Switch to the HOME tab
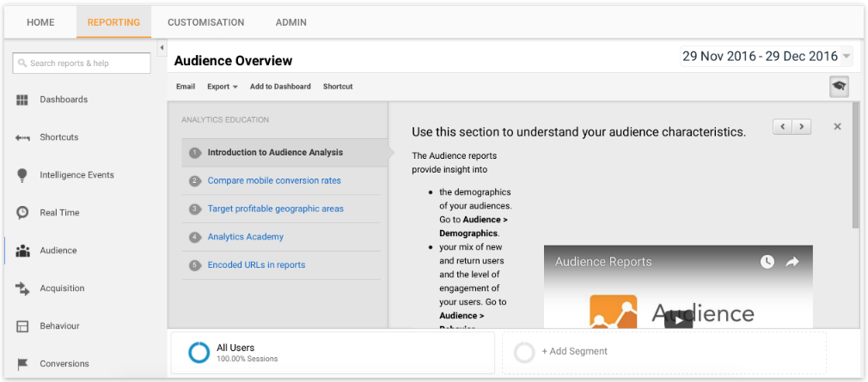868x382 pixels. pos(40,22)
